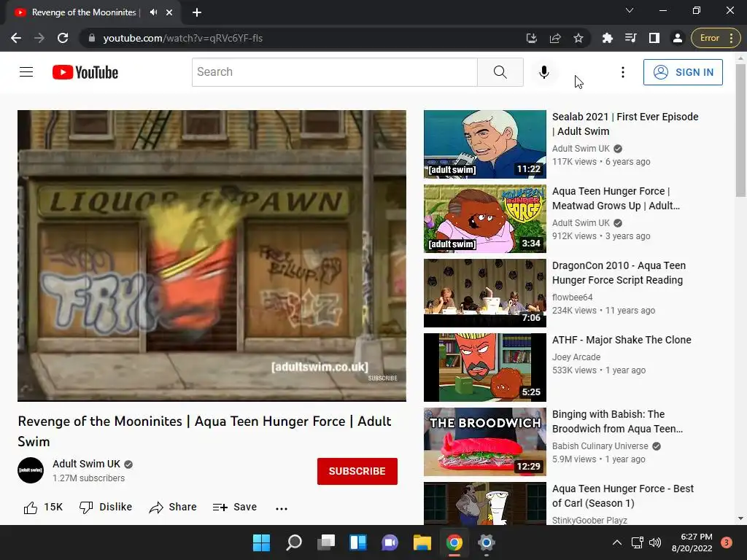Viewport: 747px width, 560px height.
Task: Open the Windows Start menu
Action: click(262, 542)
